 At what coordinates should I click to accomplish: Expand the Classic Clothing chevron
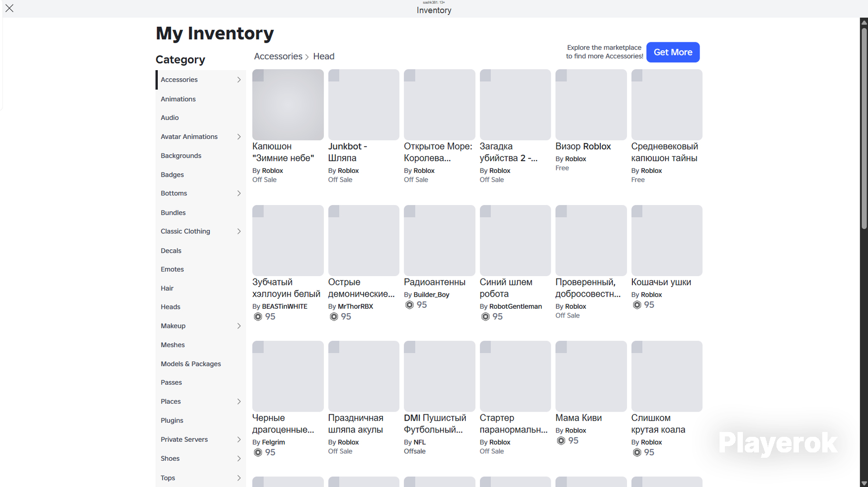pos(239,231)
